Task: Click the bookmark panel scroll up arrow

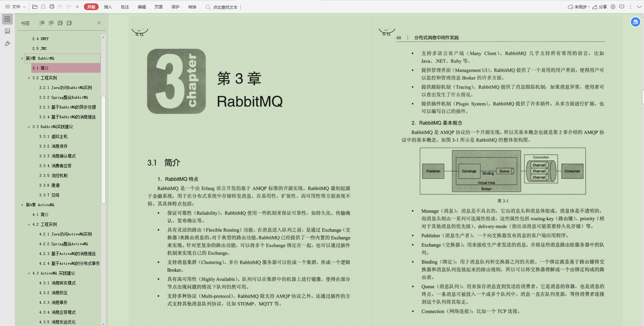Action: (x=103, y=37)
